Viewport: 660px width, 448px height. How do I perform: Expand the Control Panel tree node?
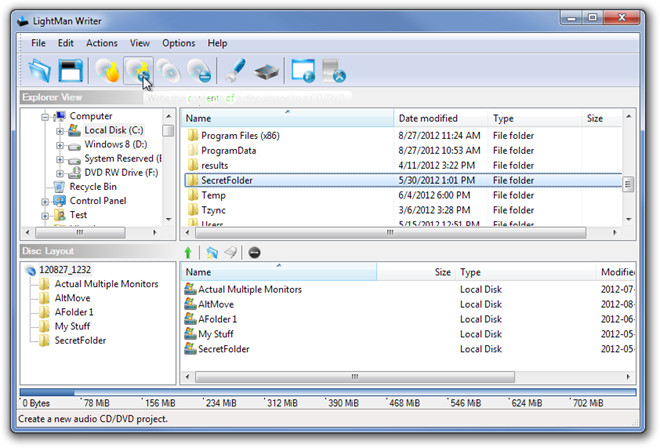coord(45,202)
